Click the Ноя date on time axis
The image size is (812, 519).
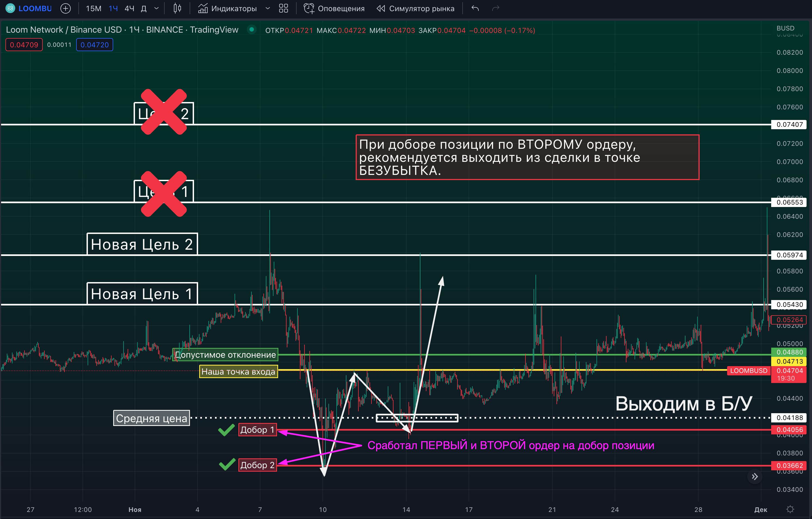click(135, 509)
